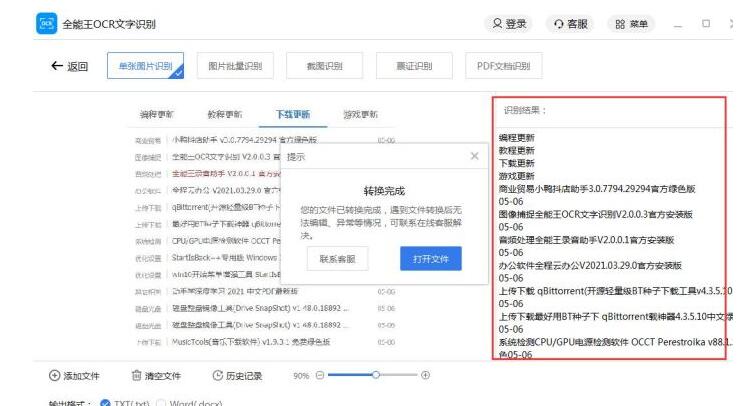Image resolution: width=754 pixels, height=406 pixels.
Task: Click the blue 打开文件 button
Action: (x=430, y=259)
